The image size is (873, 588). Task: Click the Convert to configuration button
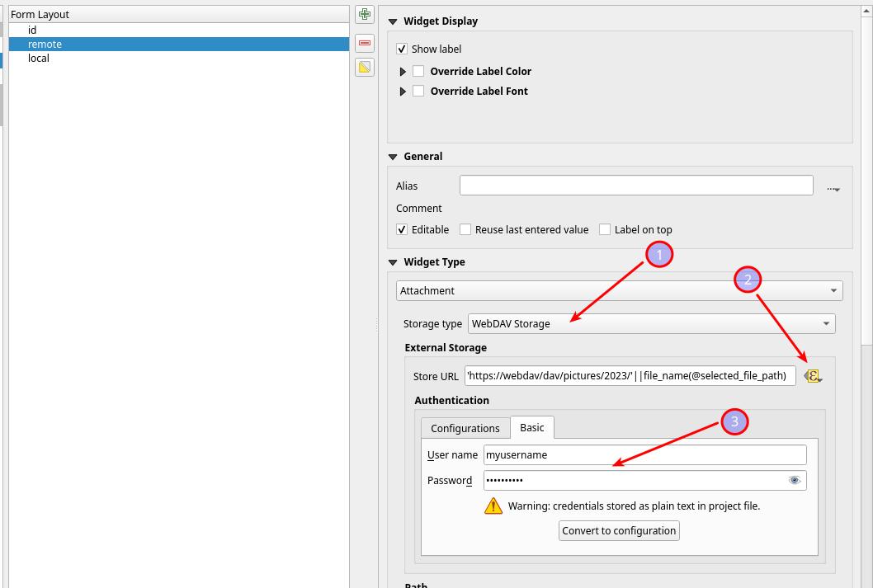click(x=619, y=531)
